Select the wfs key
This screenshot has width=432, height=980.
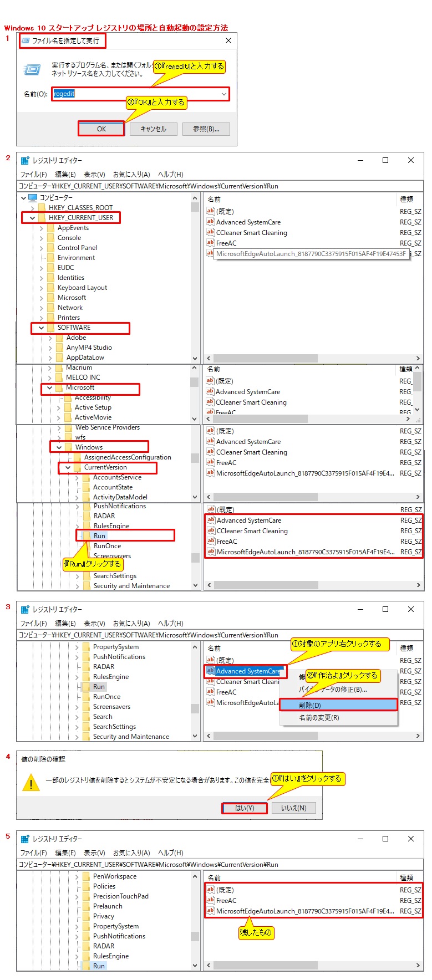(80, 437)
